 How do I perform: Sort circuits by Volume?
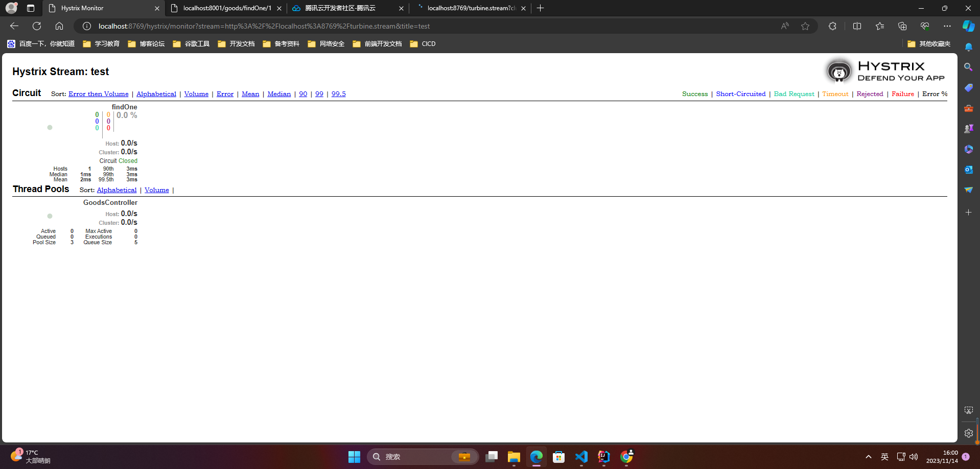[196, 94]
